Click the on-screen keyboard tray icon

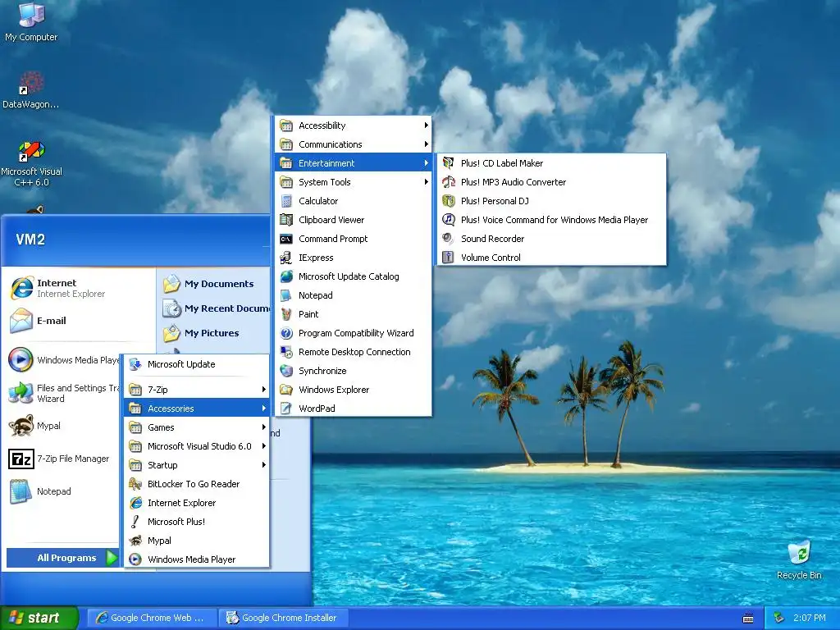748,619
